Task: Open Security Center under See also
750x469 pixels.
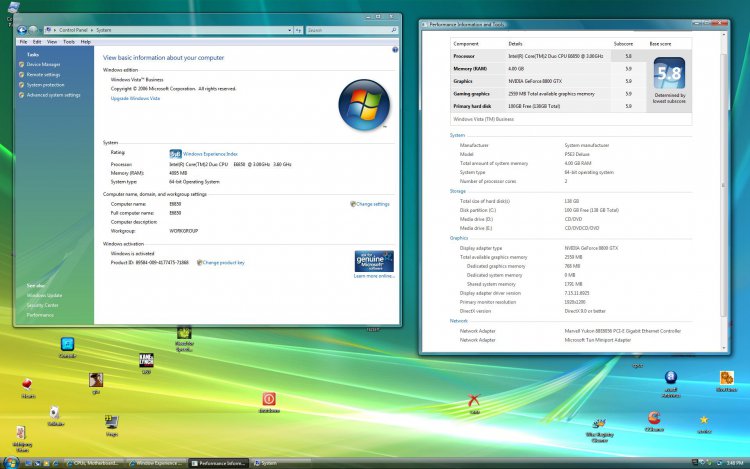Action: 43,305
